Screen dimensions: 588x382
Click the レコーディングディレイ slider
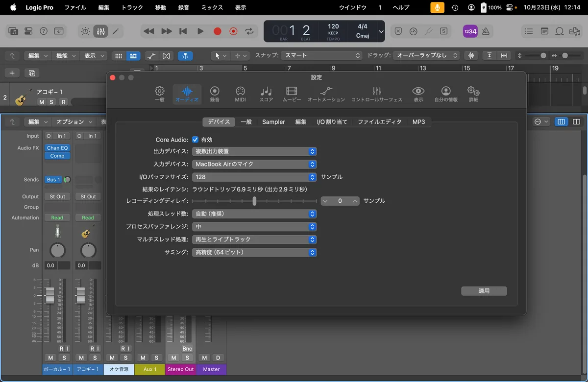(x=254, y=201)
